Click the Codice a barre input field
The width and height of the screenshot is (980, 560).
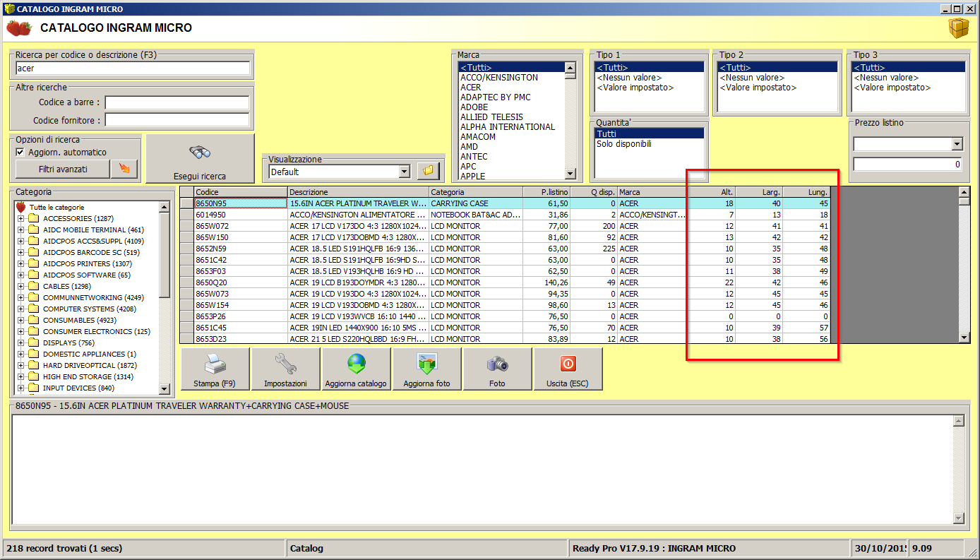(177, 103)
